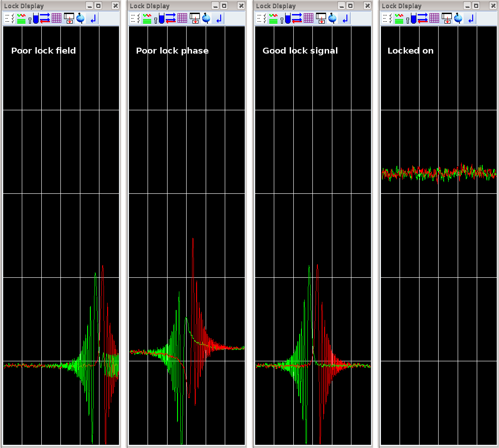499x448 pixels.
Task: Maximize the Locked on Lock Display window
Action: [476, 6]
